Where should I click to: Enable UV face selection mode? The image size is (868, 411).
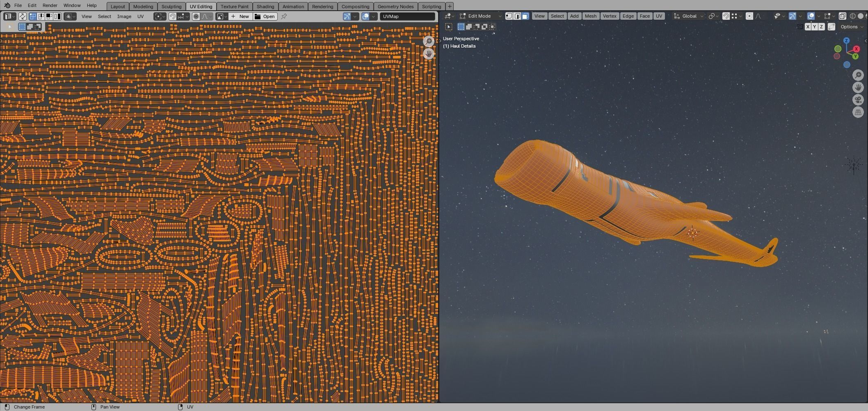49,16
